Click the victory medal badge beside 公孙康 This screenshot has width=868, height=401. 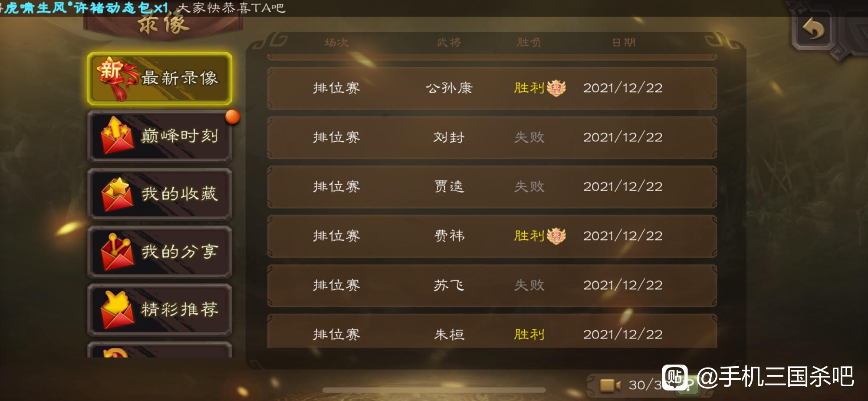[556, 88]
